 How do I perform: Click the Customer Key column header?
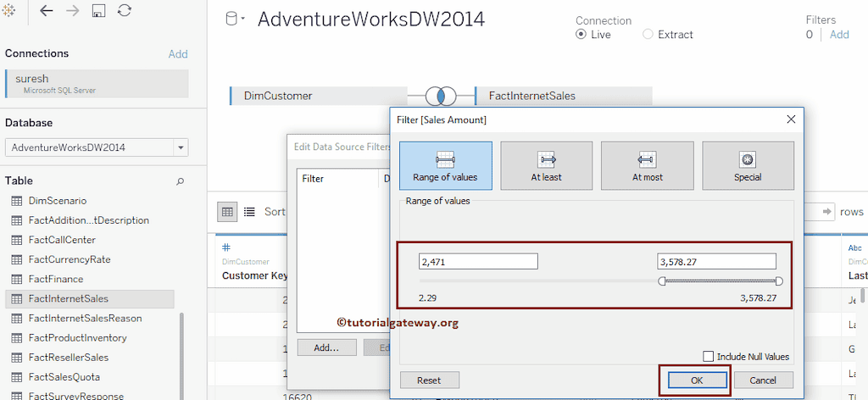253,275
